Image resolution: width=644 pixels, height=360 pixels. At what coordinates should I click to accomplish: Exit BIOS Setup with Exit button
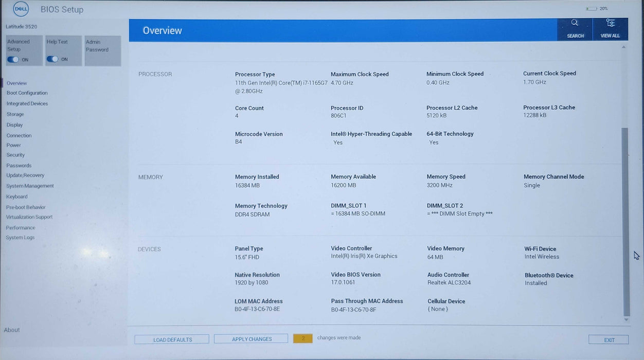point(609,340)
